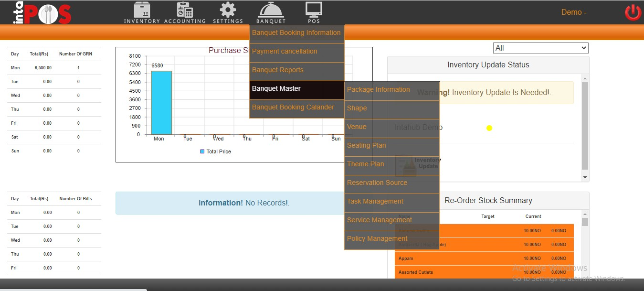The image size is (644, 291).
Task: Open the Settings gear icon
Action: [228, 11]
